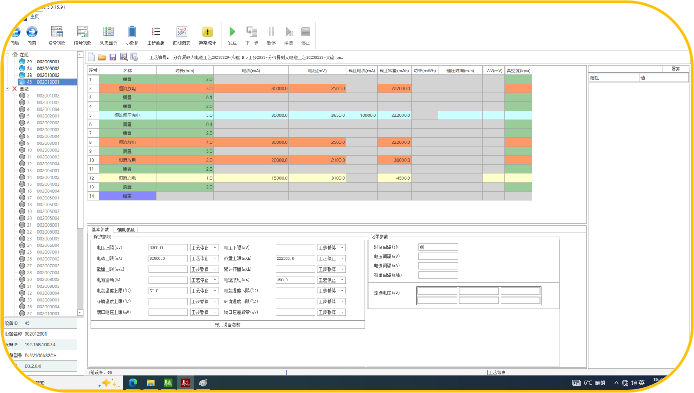
Task: Select the orange name cell in step row 10
Action: [127, 160]
